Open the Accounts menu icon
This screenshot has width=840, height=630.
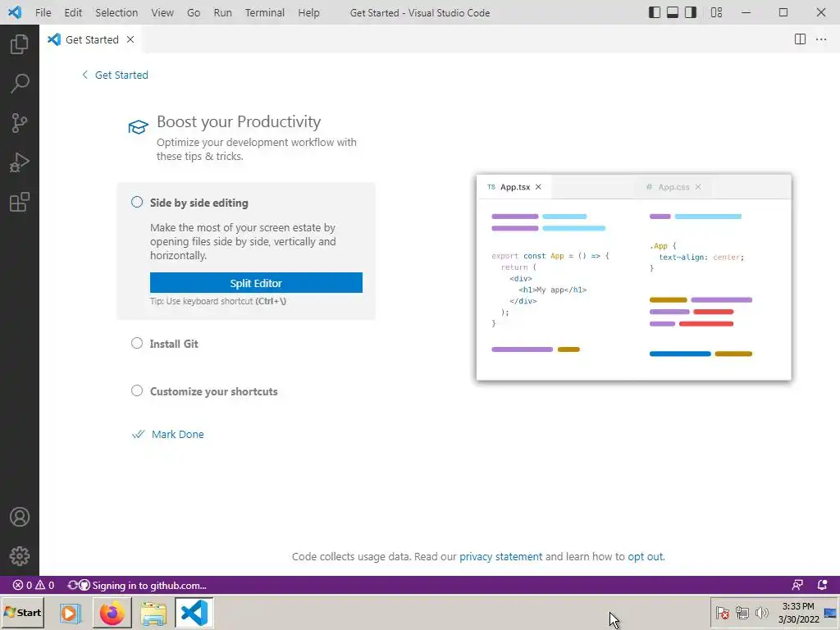click(20, 517)
